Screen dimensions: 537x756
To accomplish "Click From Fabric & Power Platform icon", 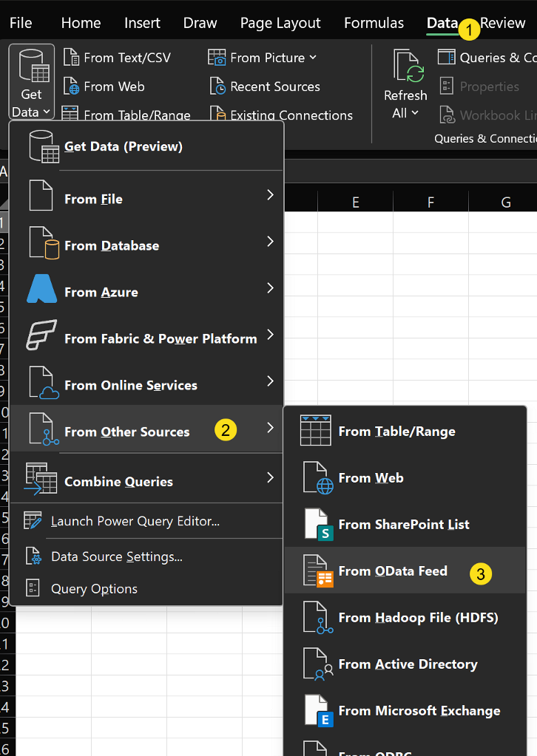I will [41, 335].
